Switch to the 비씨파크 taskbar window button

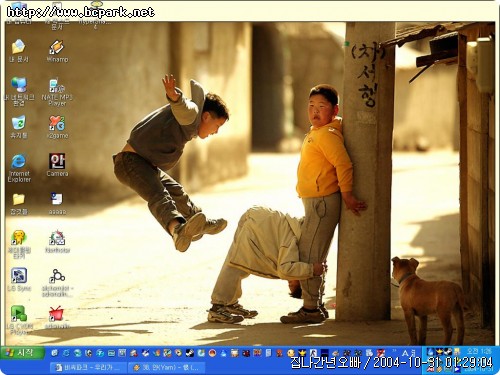[89, 367]
